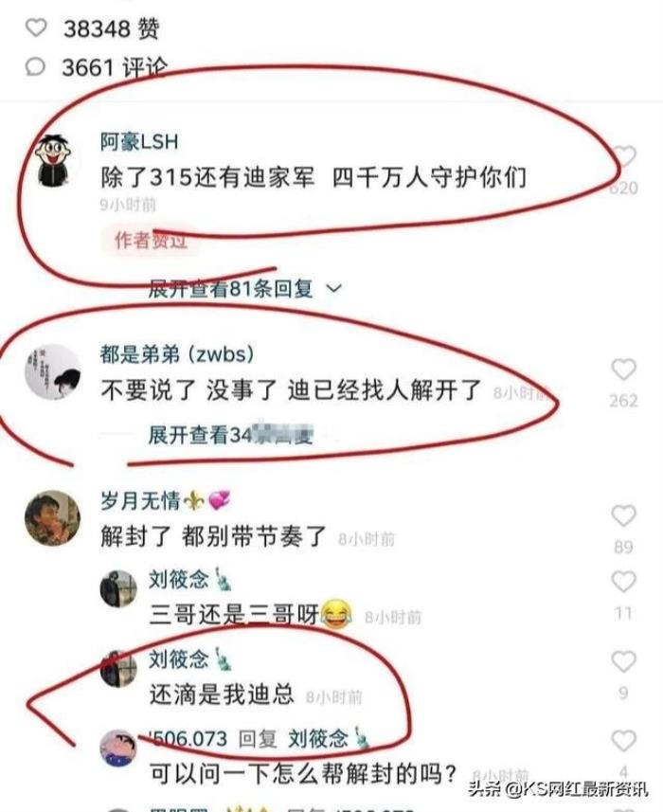Open 都是弟弟 (zwbs) profile avatar

(x=53, y=371)
